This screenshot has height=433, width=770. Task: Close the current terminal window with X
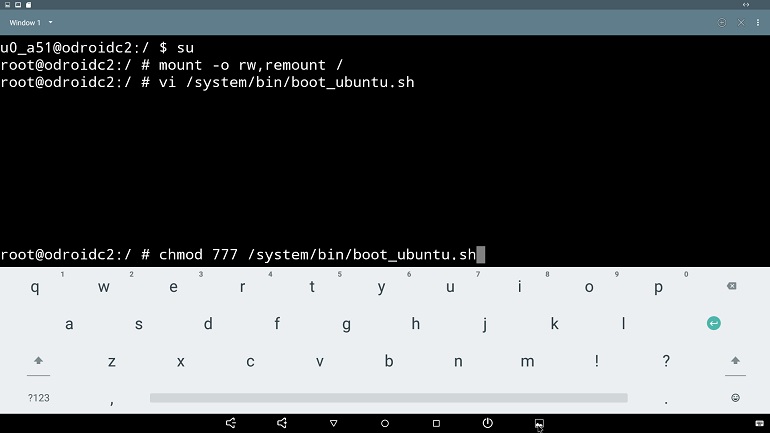tap(741, 23)
